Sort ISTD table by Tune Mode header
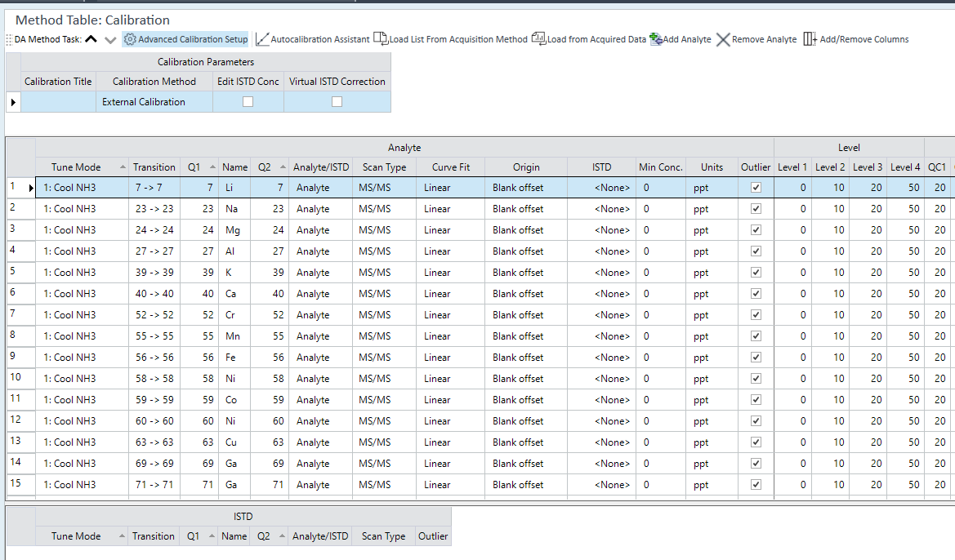This screenshot has width=955, height=560. [x=83, y=536]
